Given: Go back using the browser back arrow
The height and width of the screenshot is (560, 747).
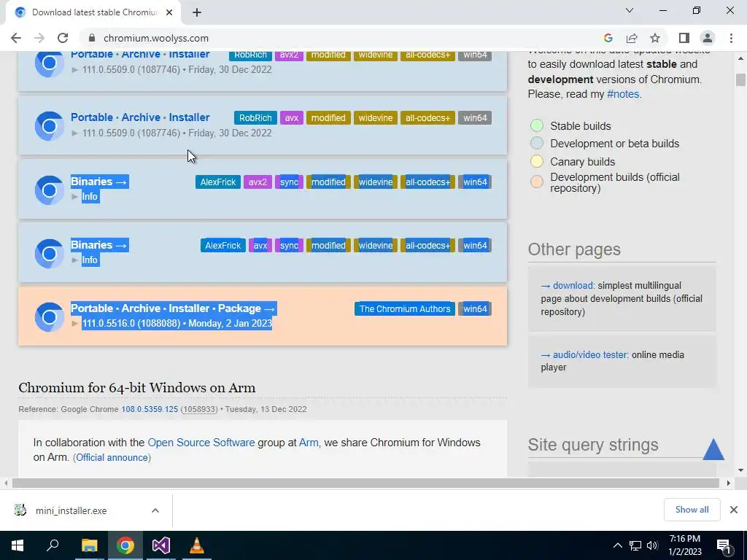Looking at the screenshot, I should (16, 38).
